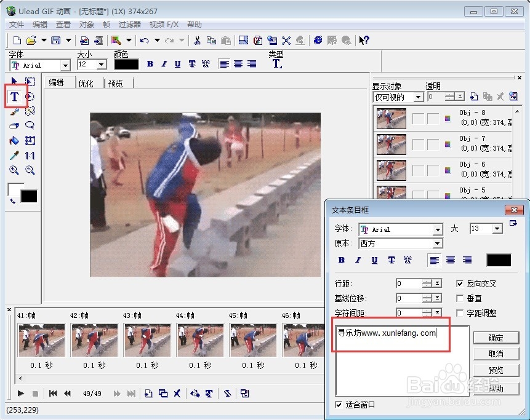
Task: Toggle Underline in text entry dialog
Action: pyautogui.click(x=374, y=260)
